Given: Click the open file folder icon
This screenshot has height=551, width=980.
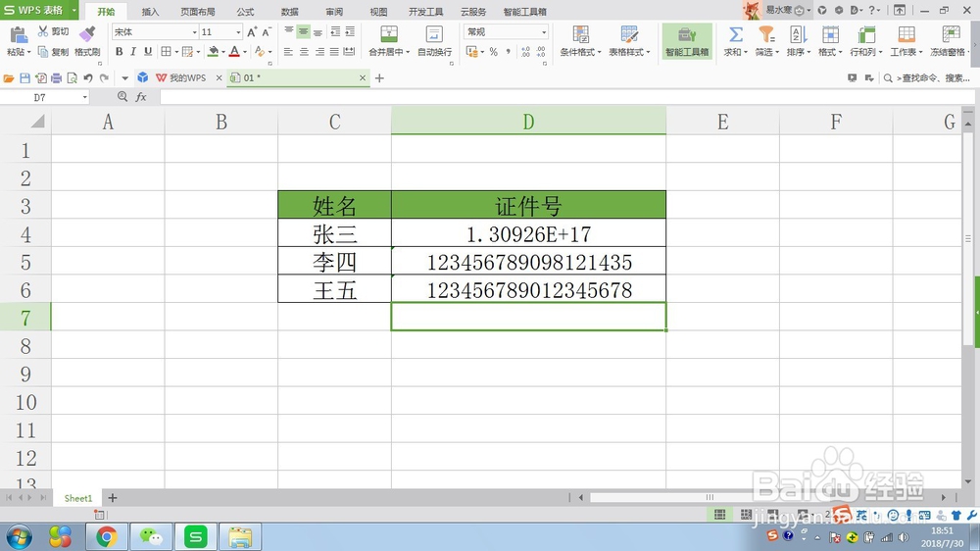Looking at the screenshot, I should (x=9, y=78).
